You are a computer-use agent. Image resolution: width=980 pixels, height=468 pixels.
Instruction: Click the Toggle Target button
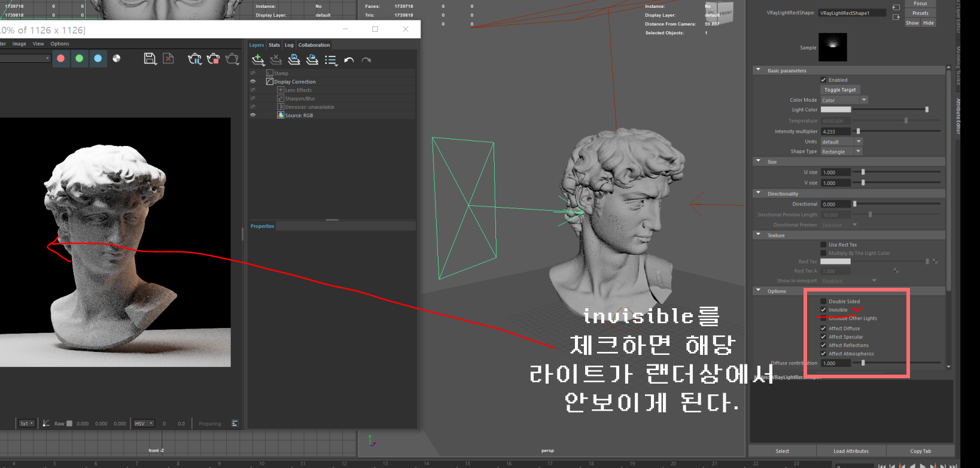pyautogui.click(x=840, y=90)
